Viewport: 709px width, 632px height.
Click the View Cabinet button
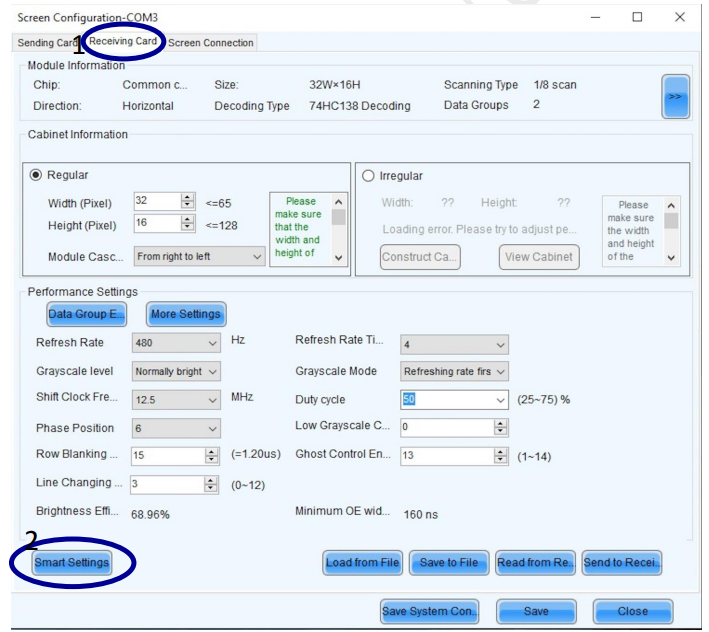(x=539, y=257)
